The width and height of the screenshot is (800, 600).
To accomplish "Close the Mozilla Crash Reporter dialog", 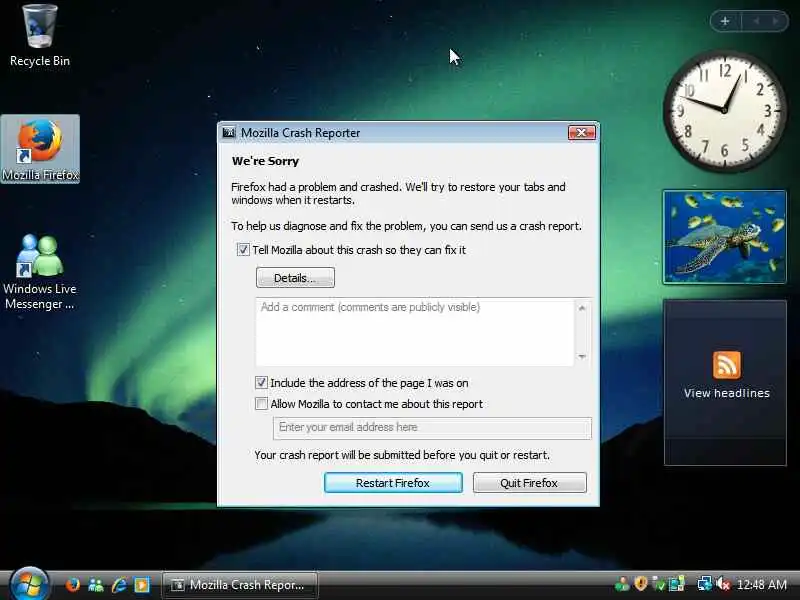I will tap(582, 133).
